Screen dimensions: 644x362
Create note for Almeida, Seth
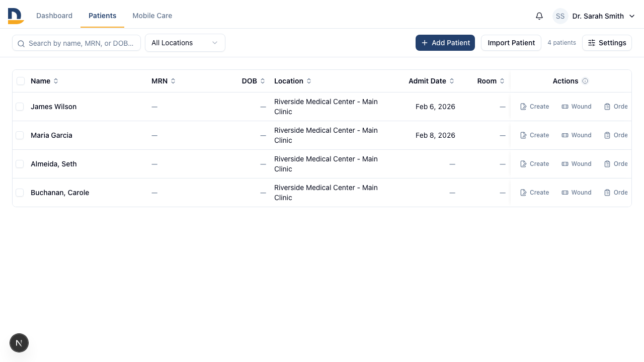tap(534, 164)
